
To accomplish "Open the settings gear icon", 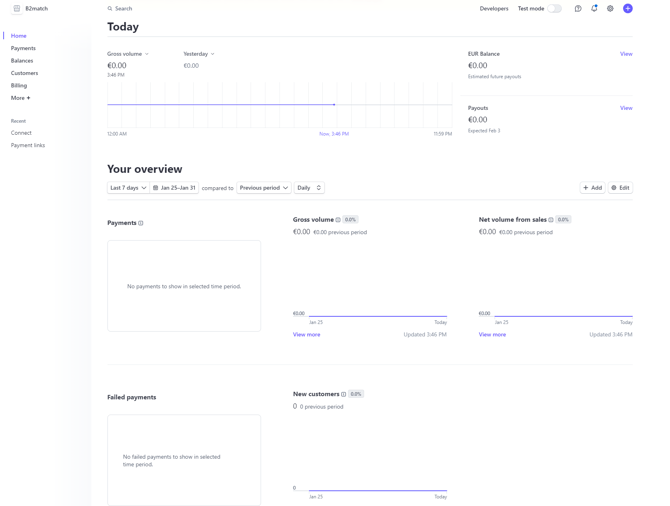I will (x=610, y=9).
